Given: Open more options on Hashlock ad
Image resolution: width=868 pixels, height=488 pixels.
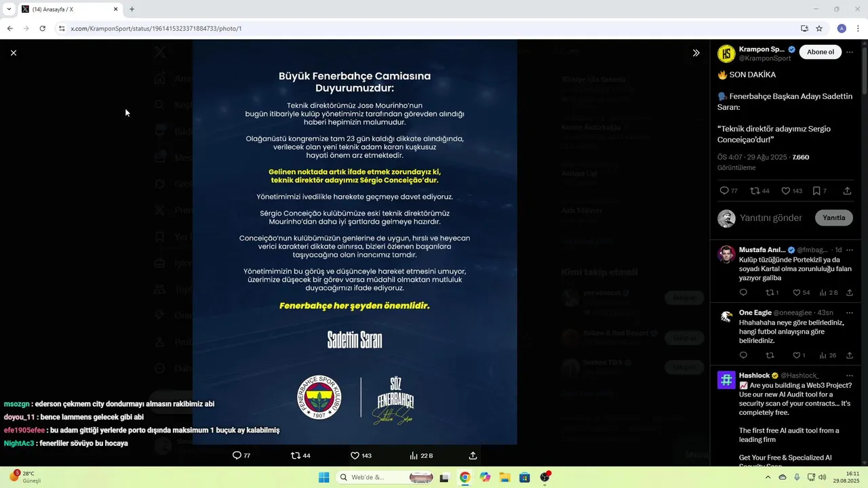Looking at the screenshot, I should [850, 375].
